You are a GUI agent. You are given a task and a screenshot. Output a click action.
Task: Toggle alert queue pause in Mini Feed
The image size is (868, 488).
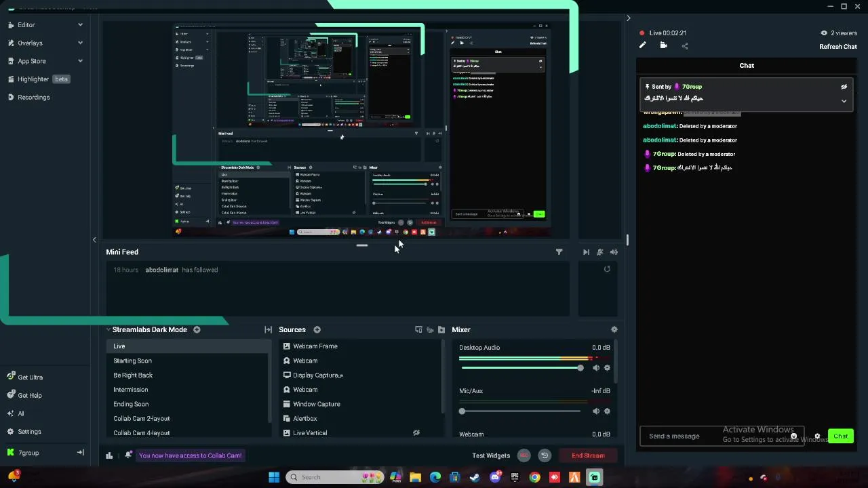tap(599, 252)
